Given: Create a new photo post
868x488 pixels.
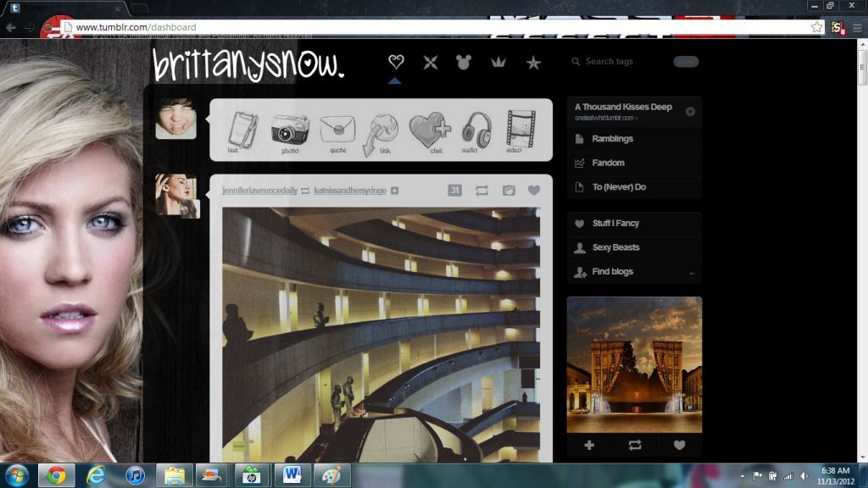Looking at the screenshot, I should 290,131.
